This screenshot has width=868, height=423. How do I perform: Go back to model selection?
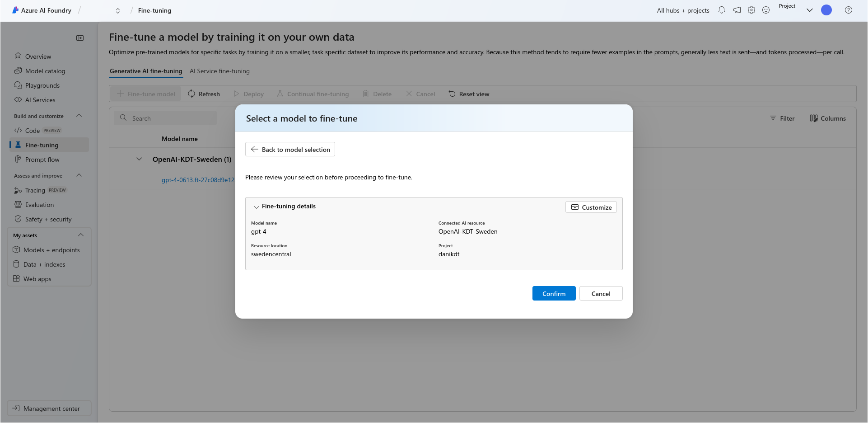290,150
